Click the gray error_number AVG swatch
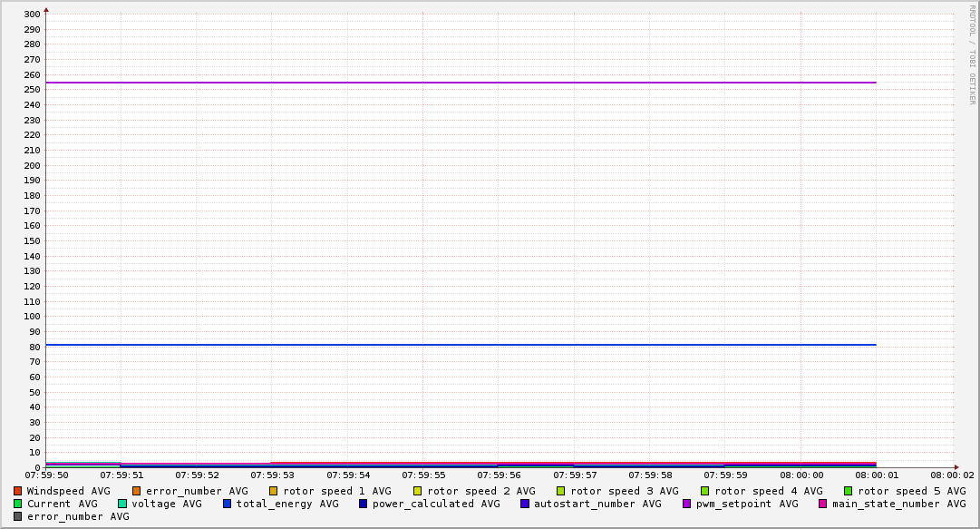Image resolution: width=980 pixels, height=529 pixels. (18, 516)
